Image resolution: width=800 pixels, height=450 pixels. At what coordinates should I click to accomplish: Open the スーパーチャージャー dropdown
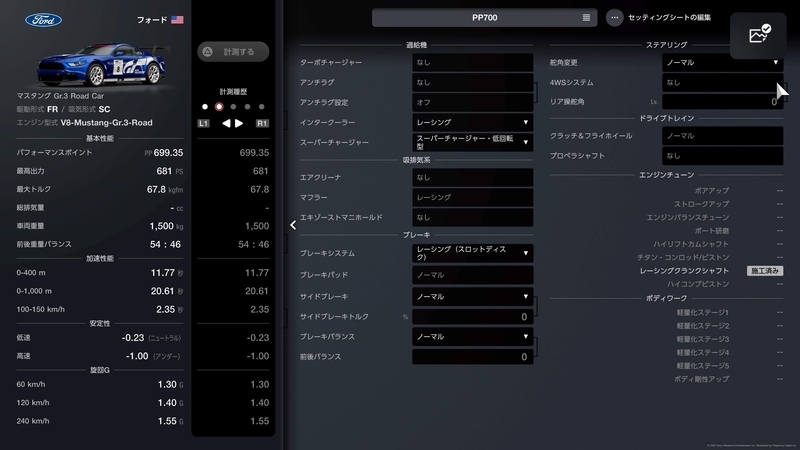click(472, 142)
